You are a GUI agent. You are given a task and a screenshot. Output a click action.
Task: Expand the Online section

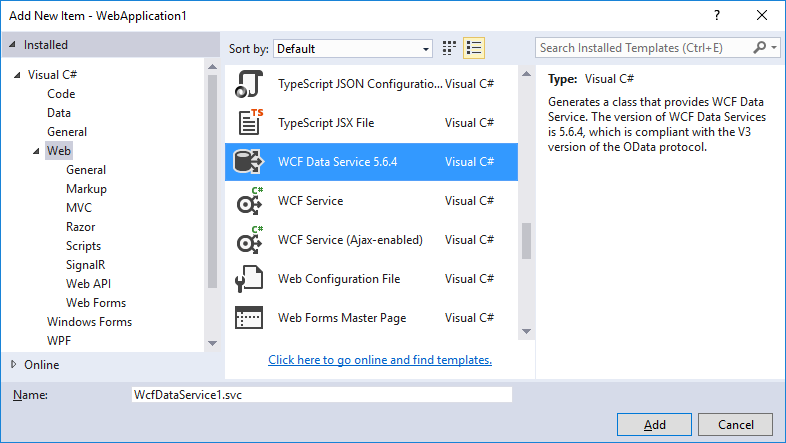[x=13, y=365]
